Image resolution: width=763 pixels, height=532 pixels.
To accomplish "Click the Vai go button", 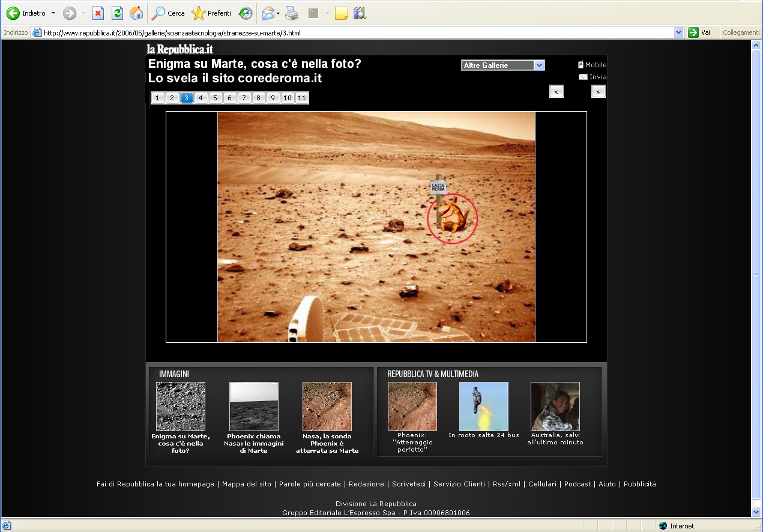I will [x=700, y=32].
